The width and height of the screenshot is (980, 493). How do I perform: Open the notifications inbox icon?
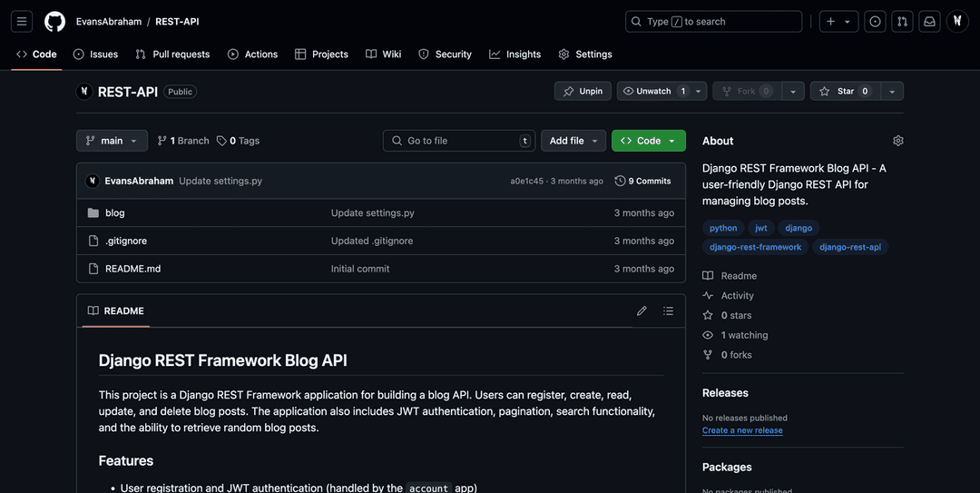click(x=930, y=21)
